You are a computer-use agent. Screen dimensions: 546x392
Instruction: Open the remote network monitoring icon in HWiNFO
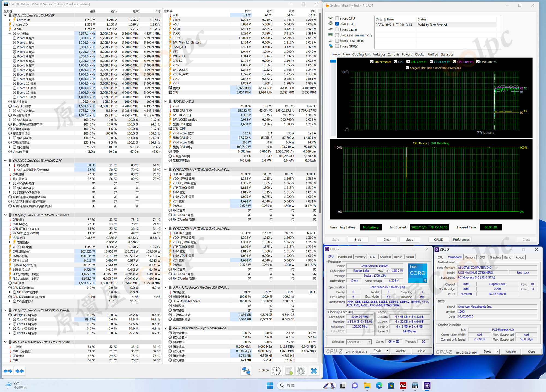[x=246, y=371]
